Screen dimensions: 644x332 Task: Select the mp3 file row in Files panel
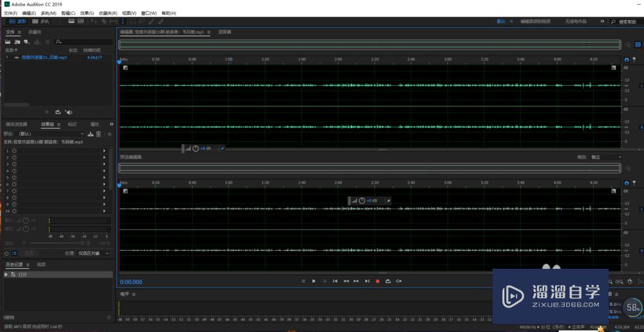(x=57, y=57)
